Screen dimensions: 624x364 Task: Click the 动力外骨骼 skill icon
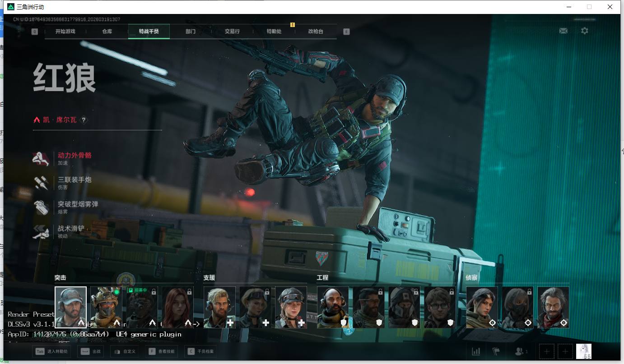(41, 159)
